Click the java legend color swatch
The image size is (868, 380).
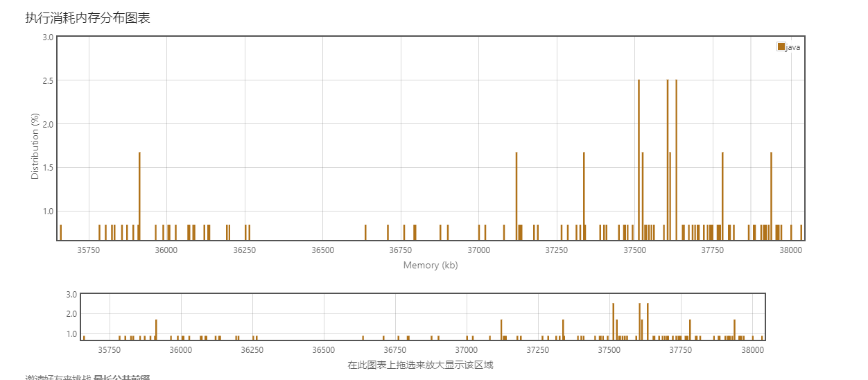point(781,46)
